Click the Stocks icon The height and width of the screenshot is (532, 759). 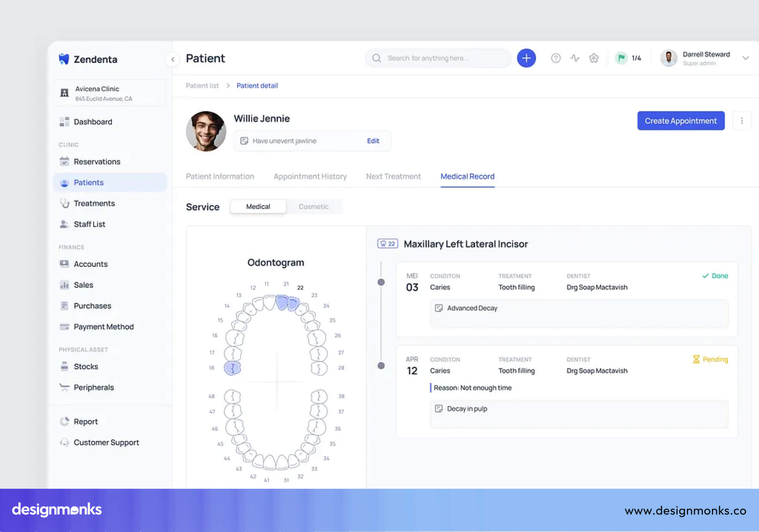point(65,366)
